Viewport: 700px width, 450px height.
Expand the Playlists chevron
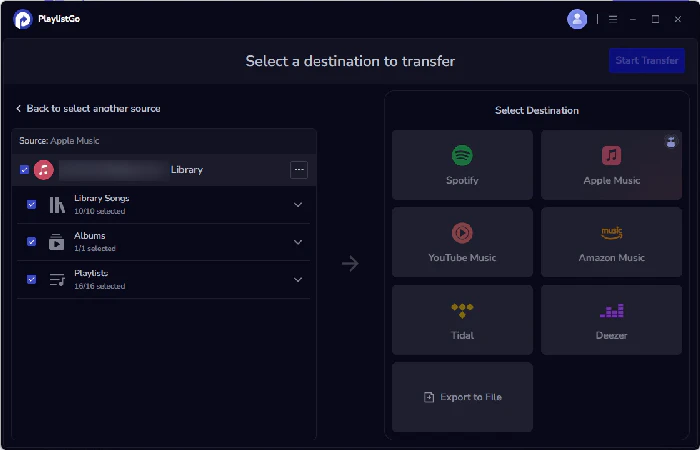pos(297,280)
